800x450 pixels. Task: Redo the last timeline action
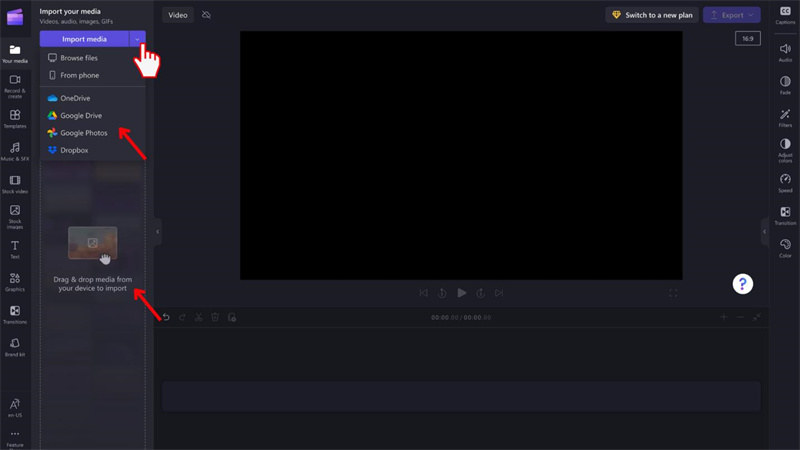coord(182,317)
